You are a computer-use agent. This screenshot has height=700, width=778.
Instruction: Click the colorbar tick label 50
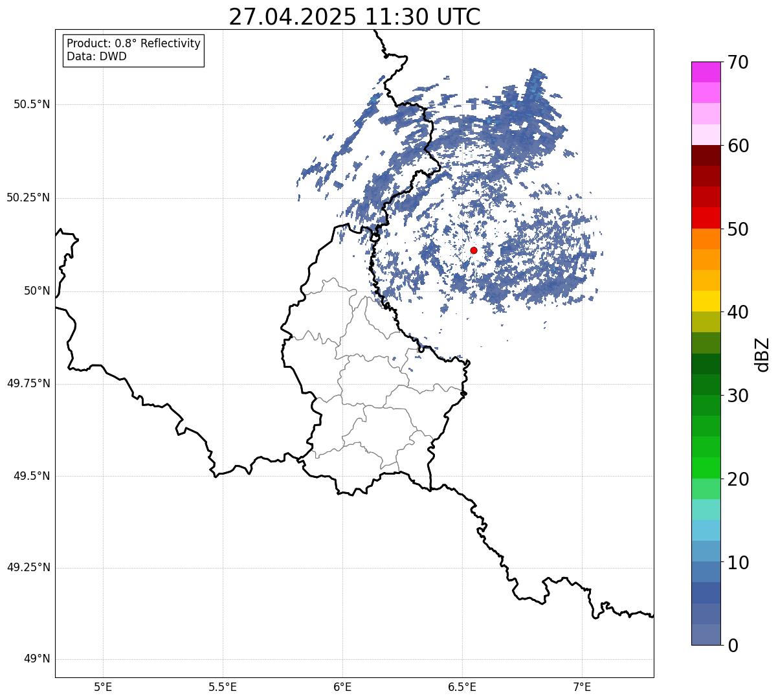pos(738,229)
